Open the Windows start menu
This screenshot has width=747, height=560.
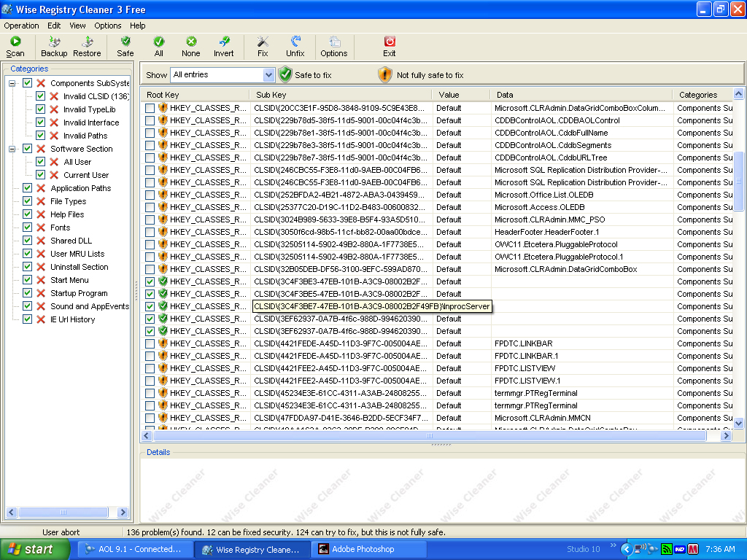[x=34, y=549]
